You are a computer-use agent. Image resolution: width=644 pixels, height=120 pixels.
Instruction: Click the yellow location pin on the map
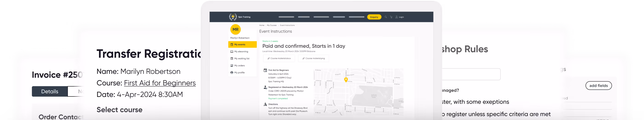[x=346, y=80]
